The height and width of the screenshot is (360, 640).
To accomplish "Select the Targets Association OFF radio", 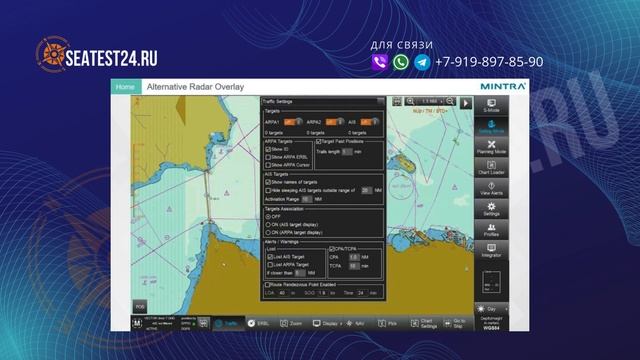I will (268, 217).
